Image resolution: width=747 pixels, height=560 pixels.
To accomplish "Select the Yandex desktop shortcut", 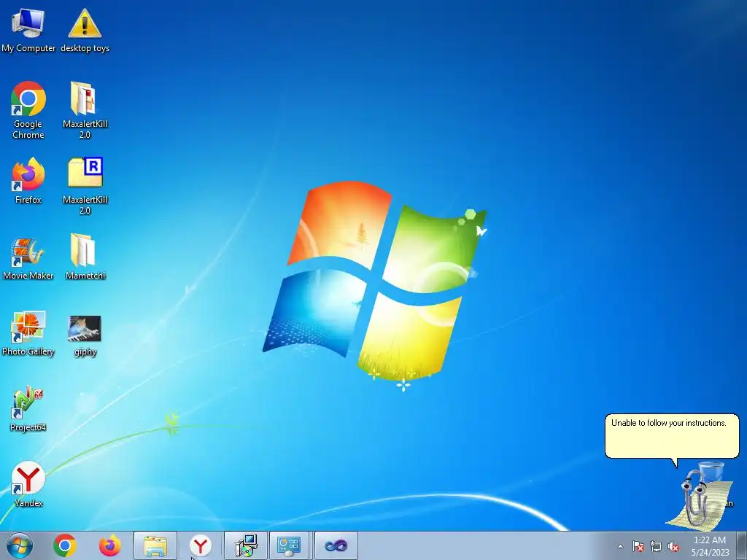I will pos(28,484).
